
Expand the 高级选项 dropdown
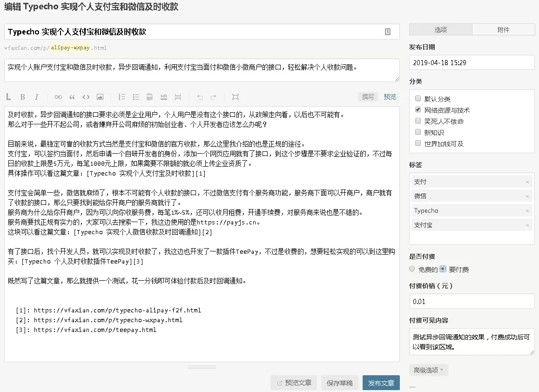tap(428, 370)
